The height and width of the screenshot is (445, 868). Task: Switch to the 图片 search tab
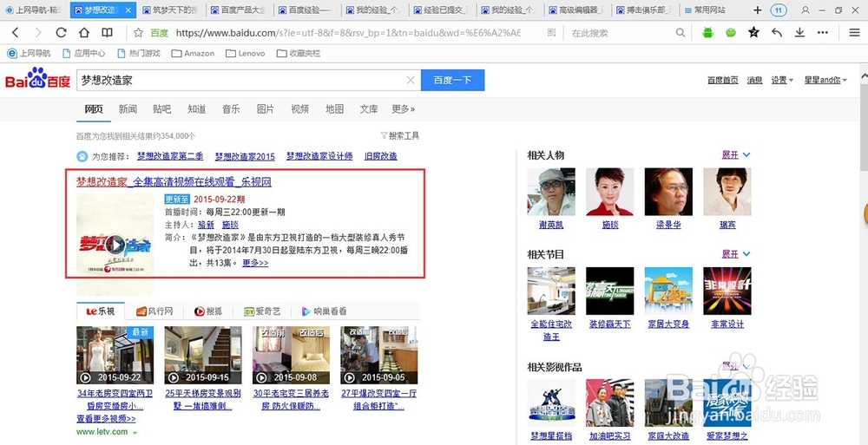[x=265, y=109]
